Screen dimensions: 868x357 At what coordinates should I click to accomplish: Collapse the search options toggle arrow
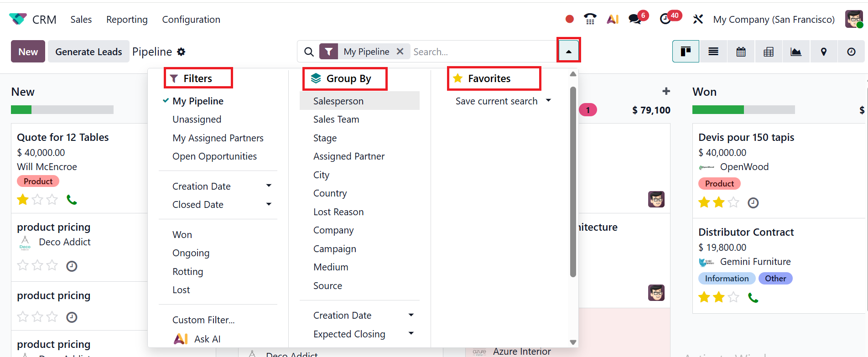568,52
